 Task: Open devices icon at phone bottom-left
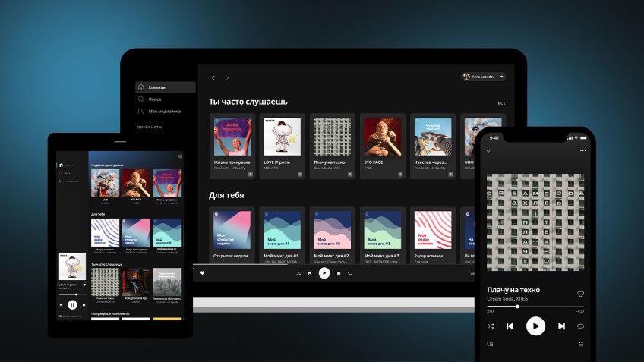click(x=490, y=344)
